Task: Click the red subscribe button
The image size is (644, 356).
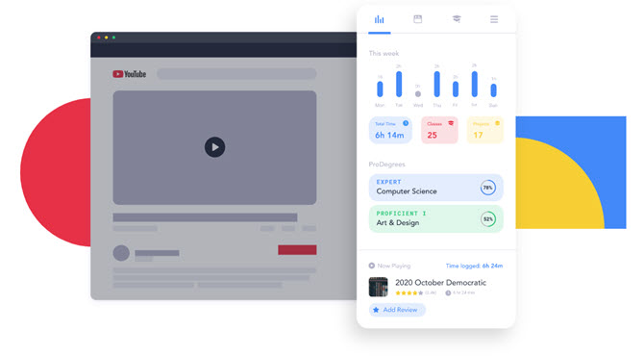Action: [297, 249]
